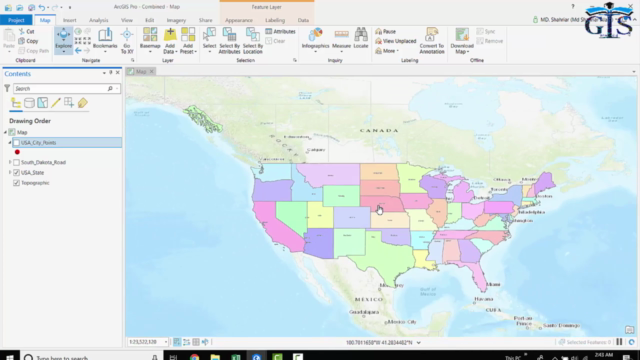This screenshot has height=360, width=640.
Task: Switch to List By Editing view
Action: coord(56,103)
